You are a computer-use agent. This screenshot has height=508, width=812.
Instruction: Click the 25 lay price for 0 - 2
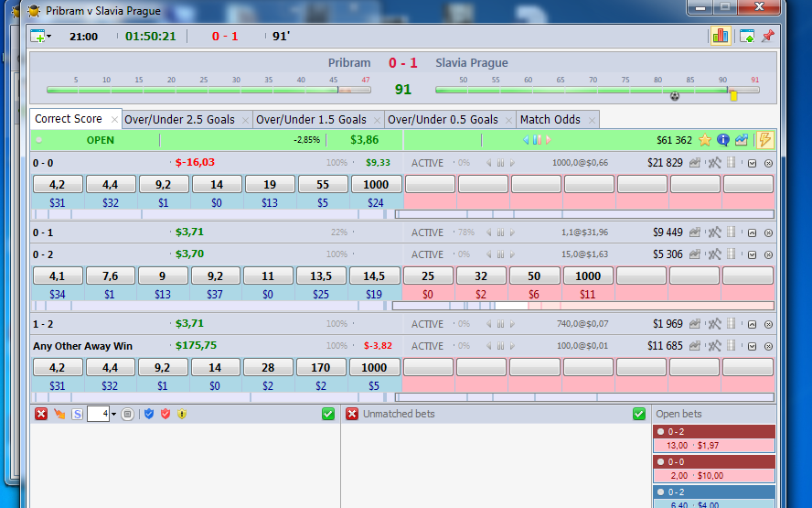[x=428, y=276]
